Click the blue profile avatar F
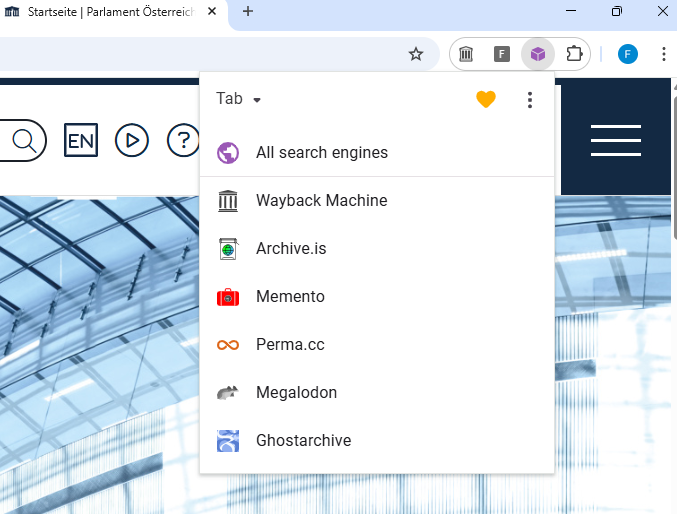677x514 pixels. (x=627, y=54)
